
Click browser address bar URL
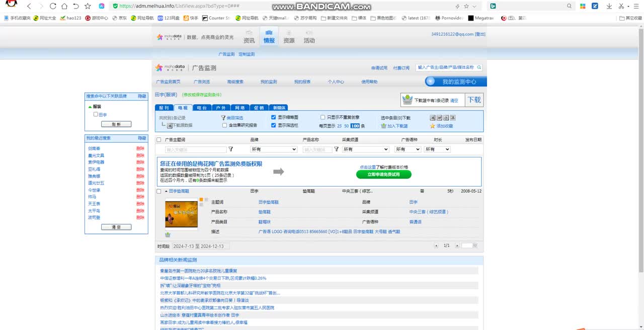[x=180, y=6]
